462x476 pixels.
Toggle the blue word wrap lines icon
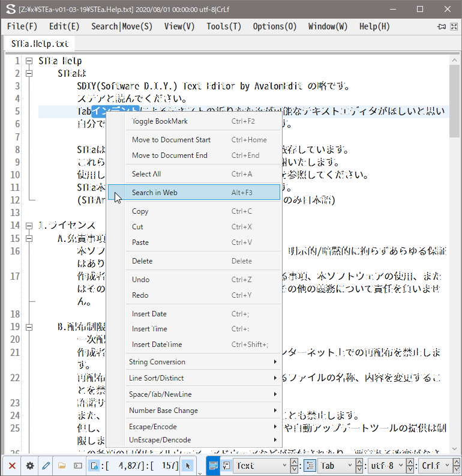pyautogui.click(x=213, y=465)
